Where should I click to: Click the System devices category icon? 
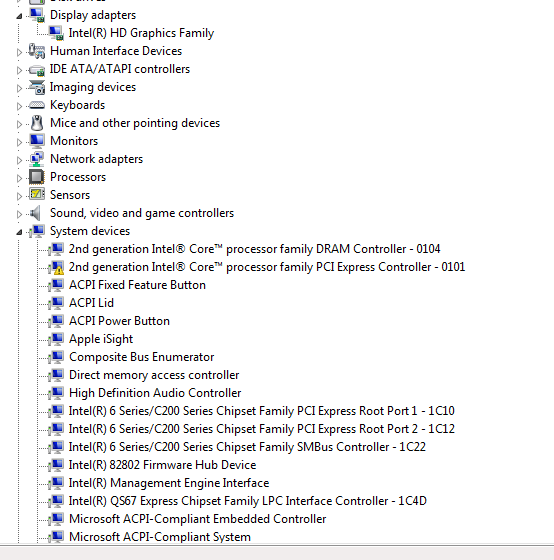(x=37, y=231)
